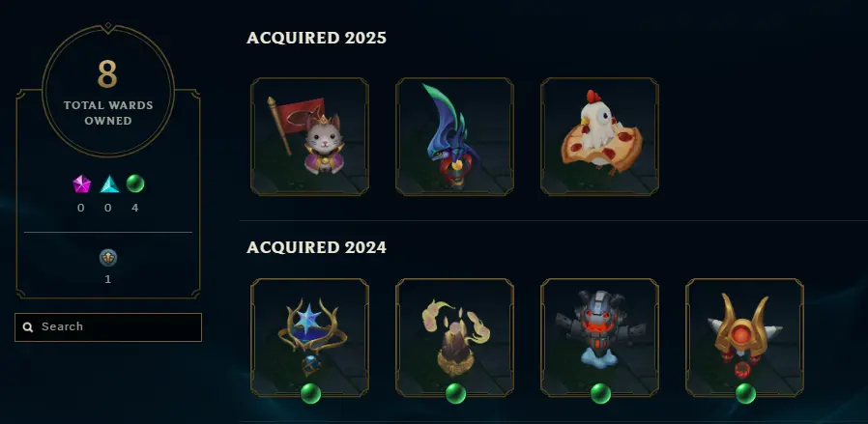Click green orb badge under petal crystal ward
The width and height of the screenshot is (868, 424).
point(455,394)
